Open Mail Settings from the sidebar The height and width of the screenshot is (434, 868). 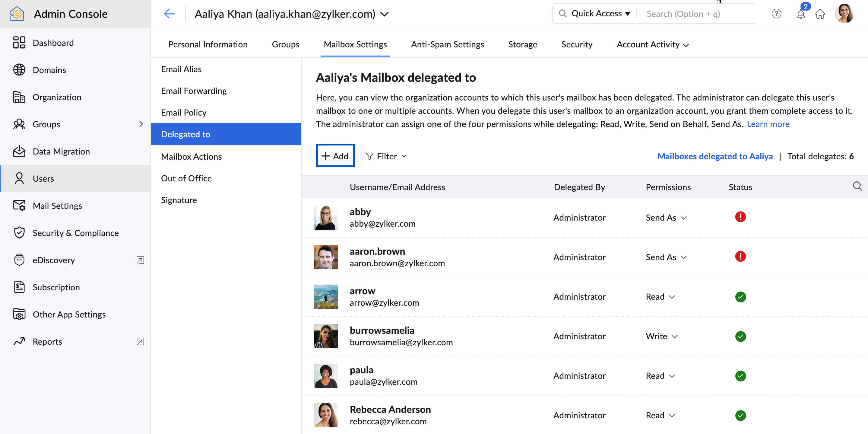(x=57, y=206)
